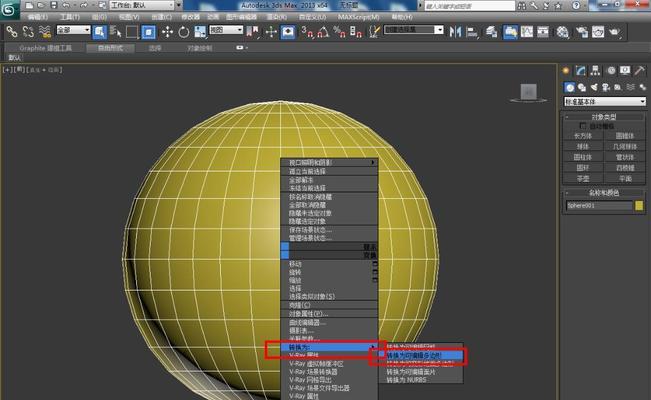Toggle Keyboard Shortcut Override icon
Image resolution: width=651 pixels, height=400 pixels.
pos(288,32)
